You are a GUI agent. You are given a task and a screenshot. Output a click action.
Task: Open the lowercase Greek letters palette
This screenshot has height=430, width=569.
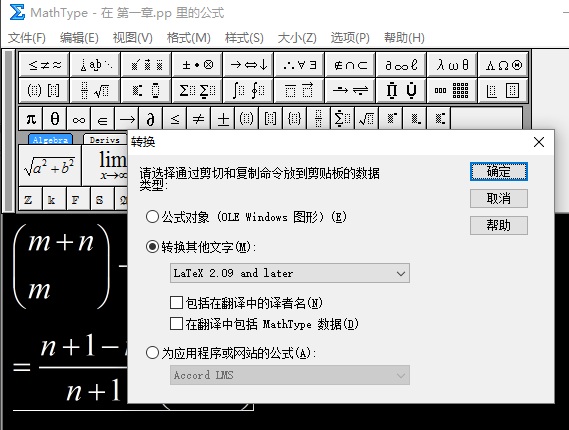(453, 65)
